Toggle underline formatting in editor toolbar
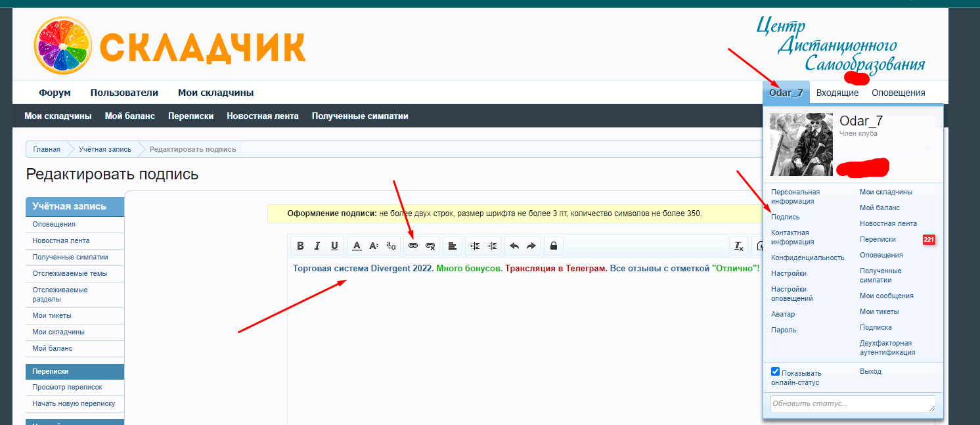This screenshot has width=980, height=425. [x=334, y=246]
